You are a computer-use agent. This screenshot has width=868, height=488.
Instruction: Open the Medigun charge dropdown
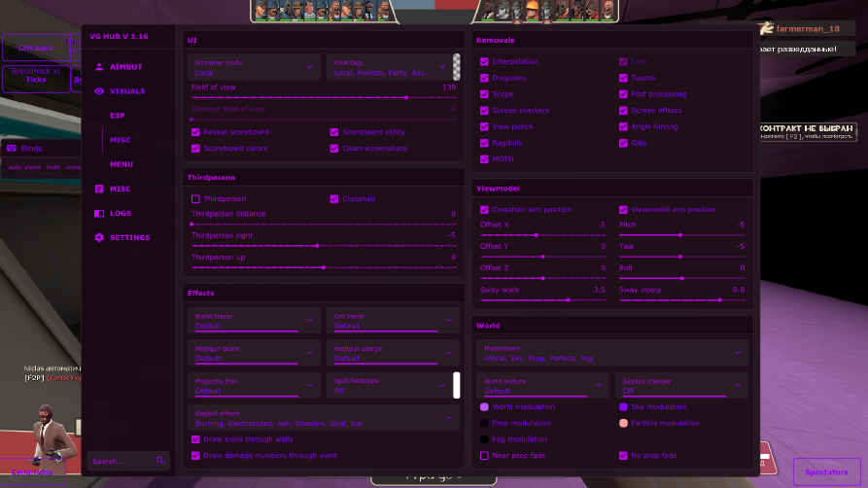393,353
